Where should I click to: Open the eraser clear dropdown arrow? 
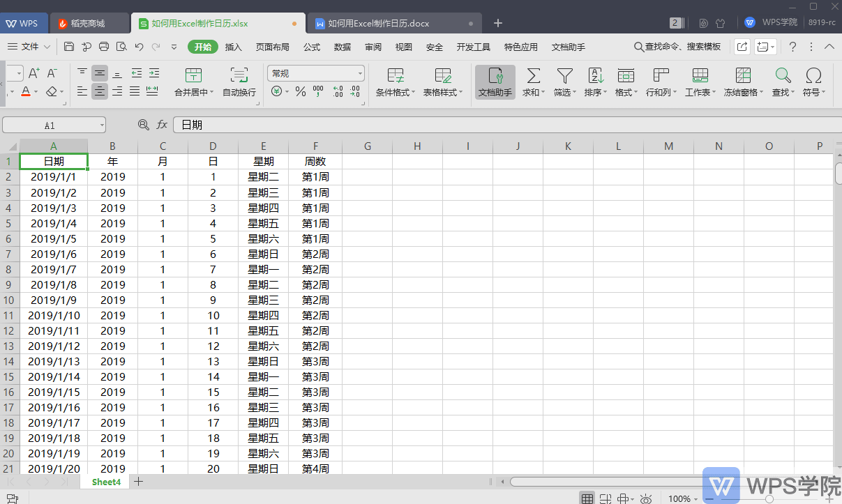click(x=61, y=91)
